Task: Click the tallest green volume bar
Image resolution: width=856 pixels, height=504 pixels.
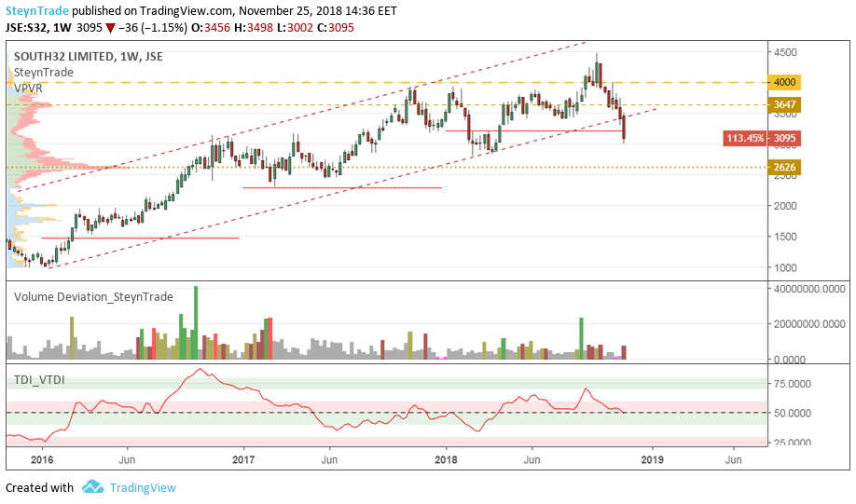Action: 196,322
